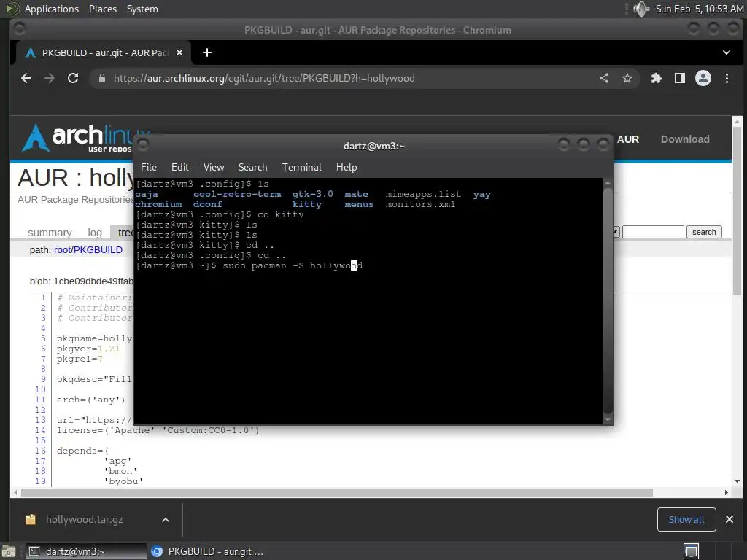Screen dimensions: 747x560
Task: Close the PKGBUILD browser tab
Action: point(179,52)
